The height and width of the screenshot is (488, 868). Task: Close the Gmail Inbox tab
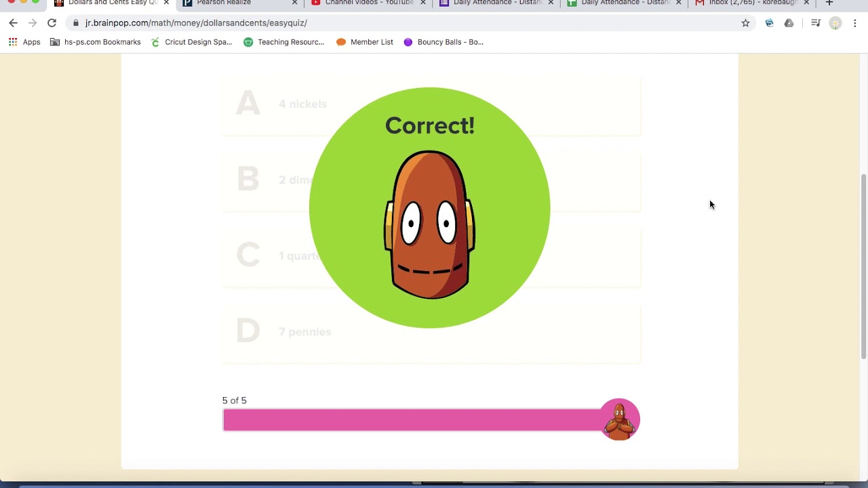tap(806, 3)
